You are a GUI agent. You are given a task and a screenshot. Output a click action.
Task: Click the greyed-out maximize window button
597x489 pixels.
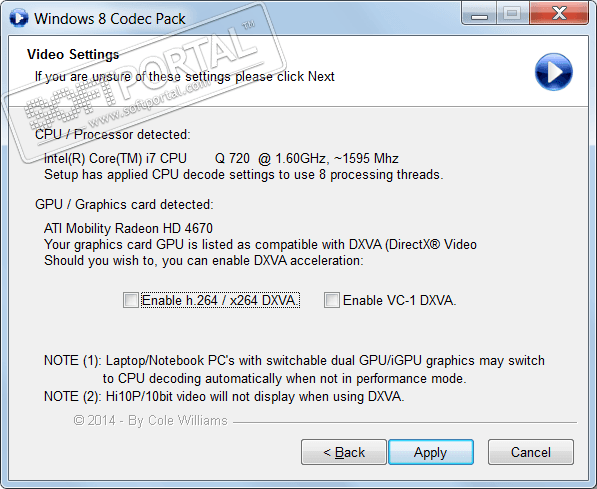tap(512, 14)
